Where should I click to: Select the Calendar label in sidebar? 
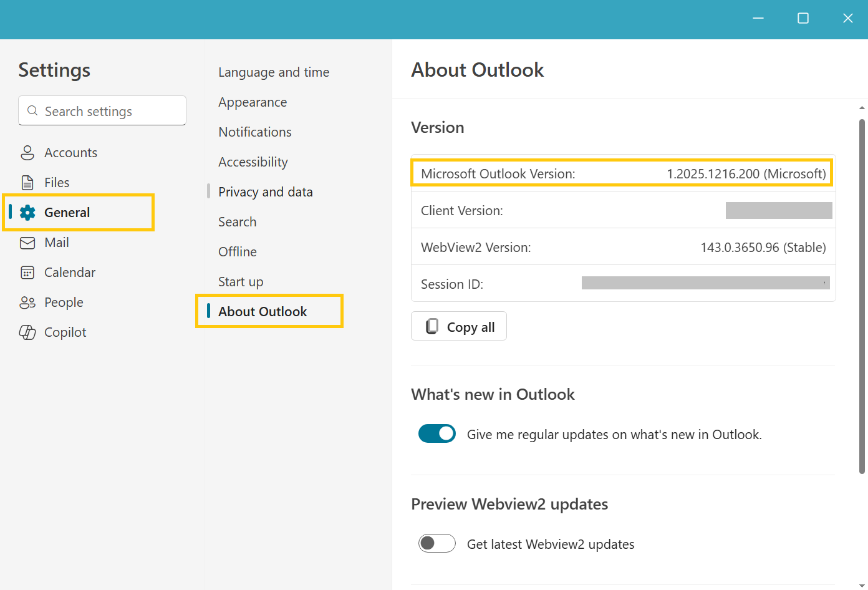click(x=70, y=273)
